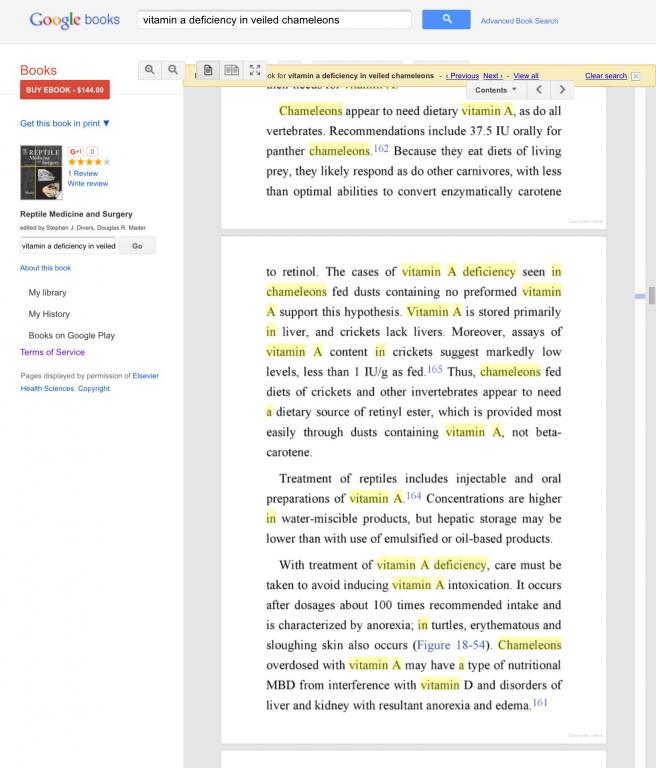
Task: Click the page scrollbar thumb
Action: coord(652,296)
